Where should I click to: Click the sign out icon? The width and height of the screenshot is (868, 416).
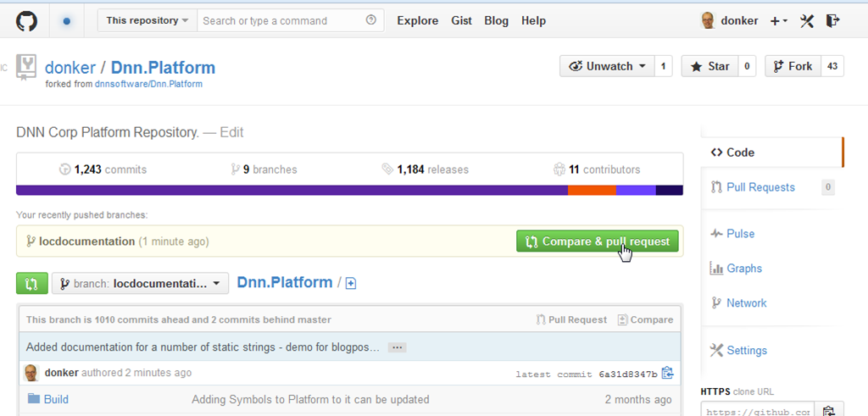(832, 21)
